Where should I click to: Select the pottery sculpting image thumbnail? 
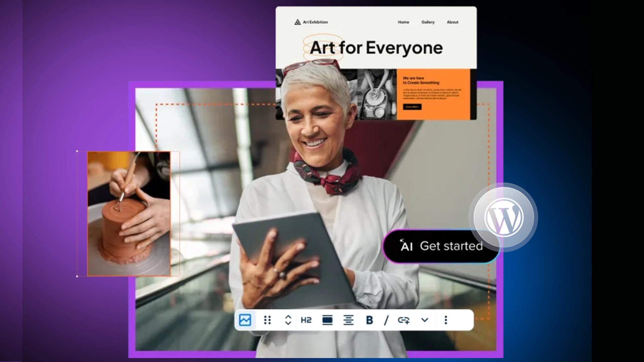129,214
